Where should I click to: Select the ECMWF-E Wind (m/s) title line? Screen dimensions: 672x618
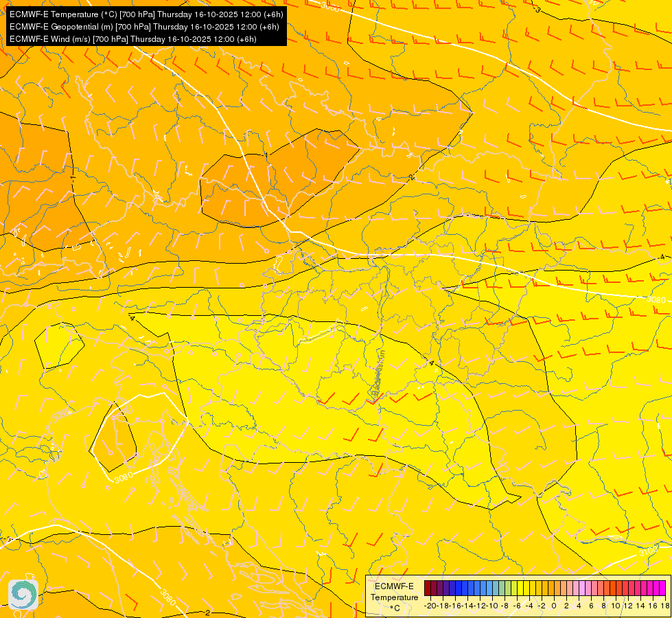133,39
